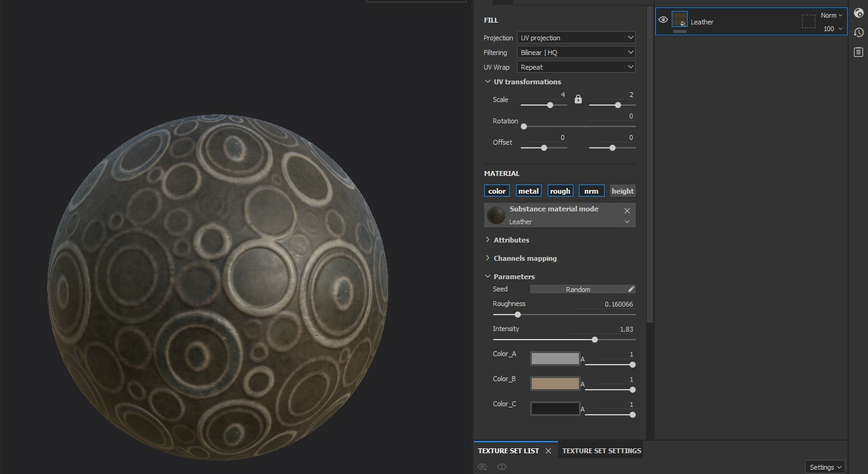The image size is (868, 474).
Task: Toggle the height channel view
Action: 622,190
